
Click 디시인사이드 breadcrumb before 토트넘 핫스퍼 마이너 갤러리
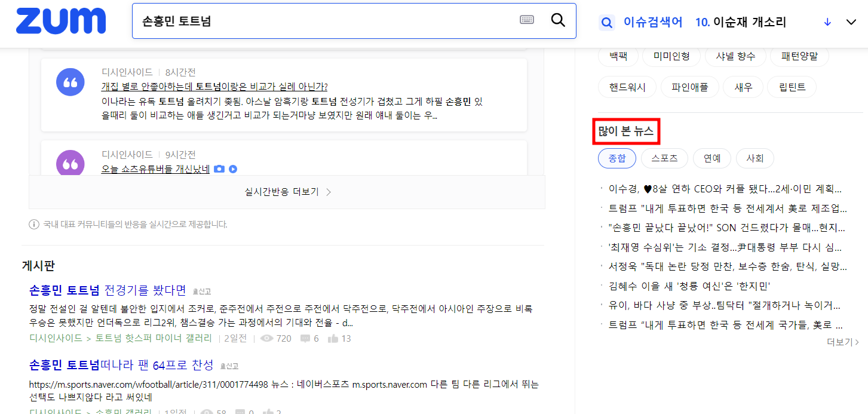56,338
